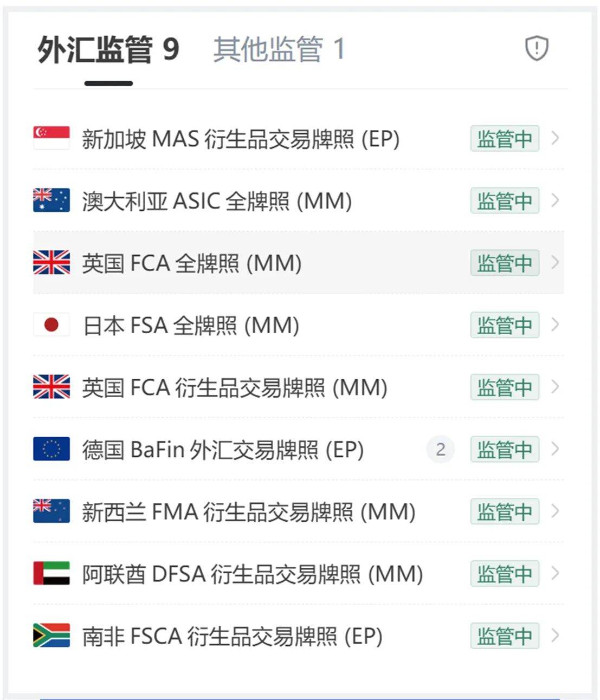This screenshot has height=700, width=600.
Task: Expand the 阿联酋 DFSA row chevron
Action: [x=555, y=573]
